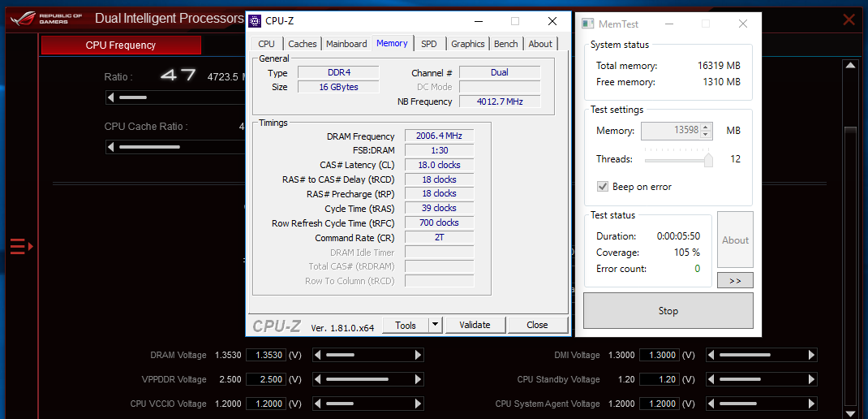The height and width of the screenshot is (419, 868).
Task: Decrease DMI Voltage with left arrow
Action: pyautogui.click(x=711, y=355)
